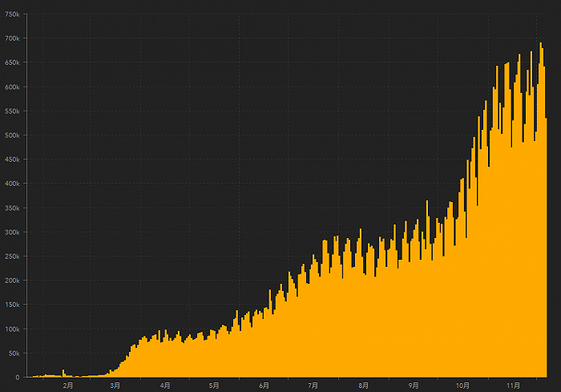The image size is (561, 392).
Task: Click the 150k y-axis label
Action: point(12,305)
